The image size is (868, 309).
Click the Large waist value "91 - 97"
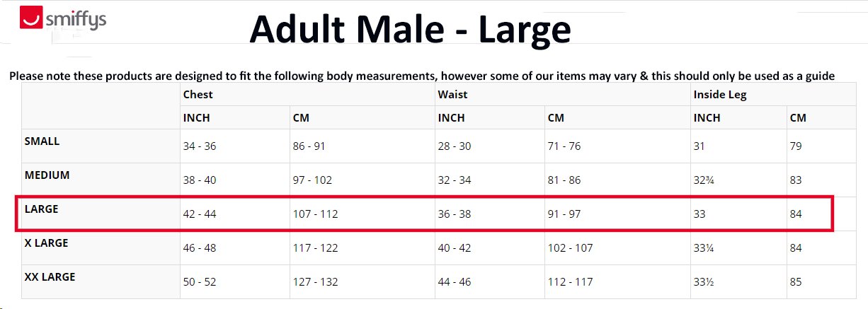[564, 214]
